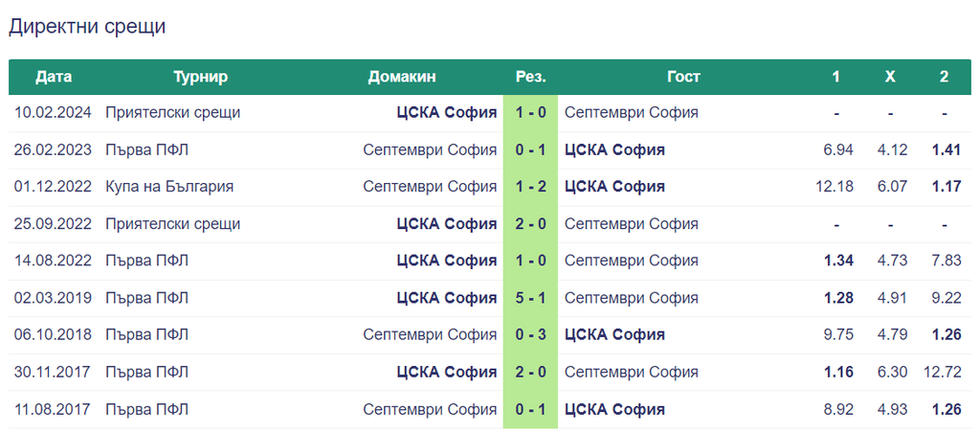Click the Гост column header
This screenshot has width=980, height=433.
pos(683,77)
